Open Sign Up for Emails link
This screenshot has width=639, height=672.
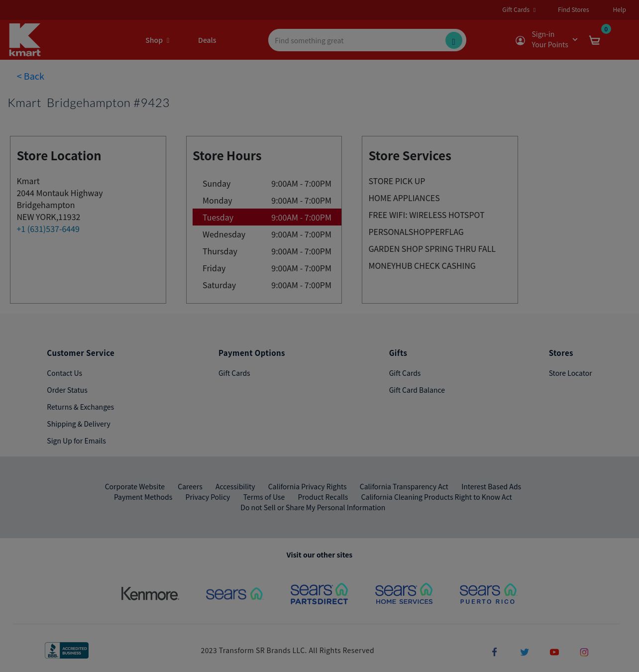(x=76, y=441)
